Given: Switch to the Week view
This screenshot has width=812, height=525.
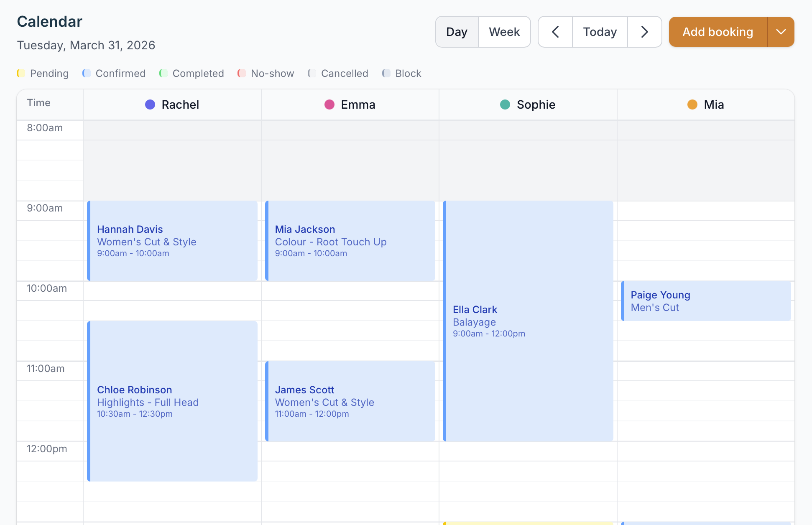Looking at the screenshot, I should pyautogui.click(x=504, y=32).
